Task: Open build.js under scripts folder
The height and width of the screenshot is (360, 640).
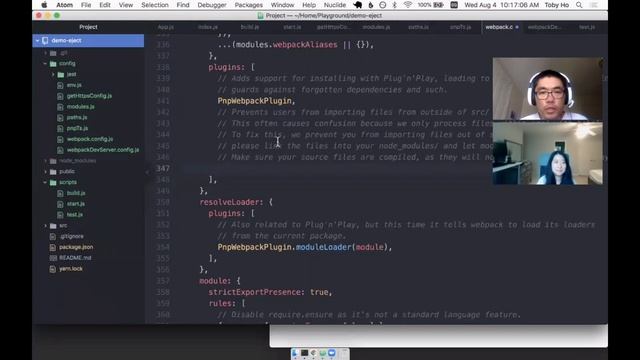Action: click(76, 193)
